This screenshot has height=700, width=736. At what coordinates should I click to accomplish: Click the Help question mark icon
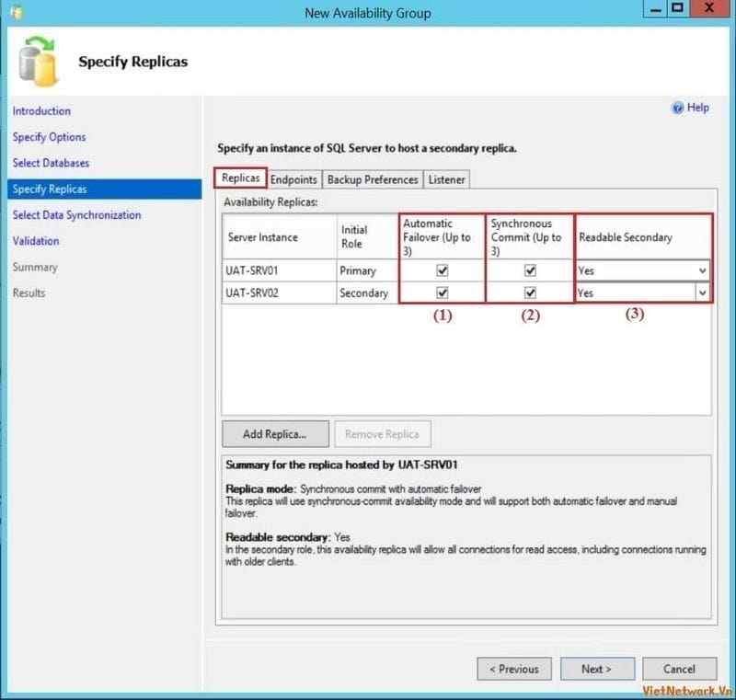pyautogui.click(x=678, y=108)
